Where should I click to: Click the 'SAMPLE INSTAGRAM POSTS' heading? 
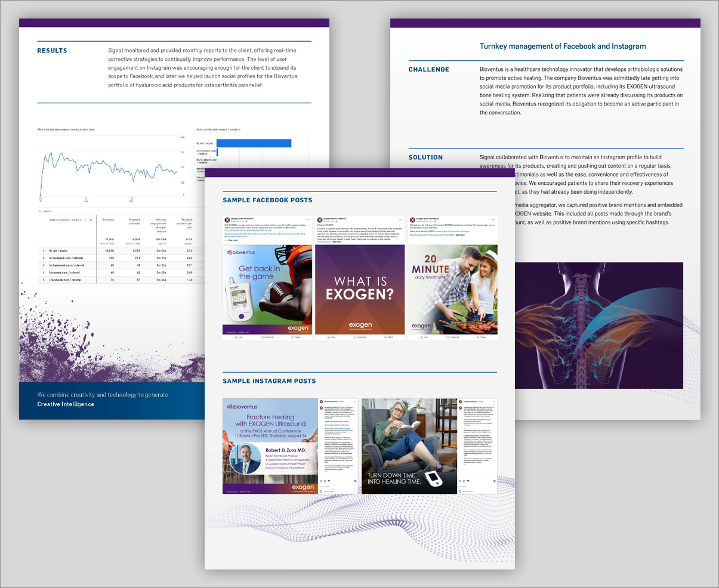[269, 381]
